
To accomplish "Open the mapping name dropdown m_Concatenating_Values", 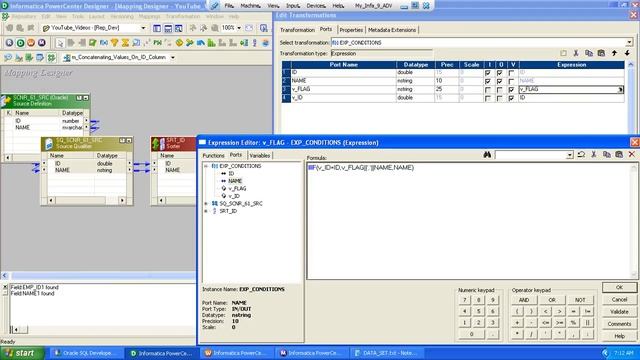I will [x=173, y=58].
